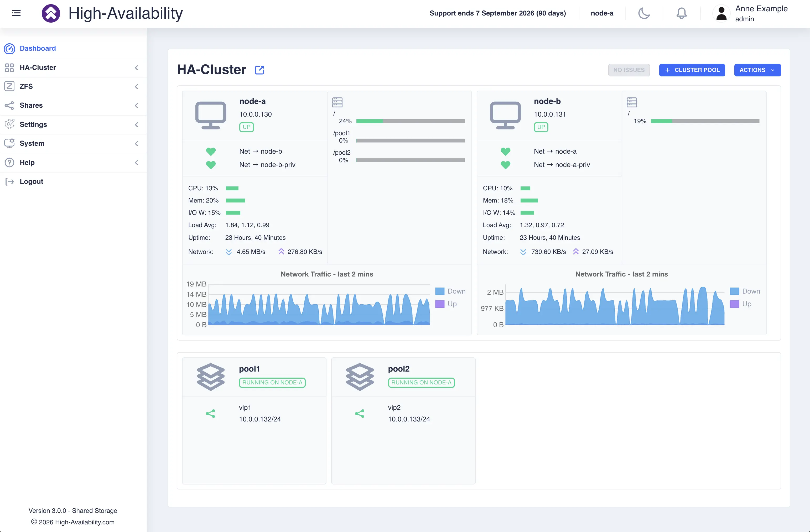This screenshot has width=810, height=532.
Task: Open notifications bell
Action: click(x=681, y=13)
